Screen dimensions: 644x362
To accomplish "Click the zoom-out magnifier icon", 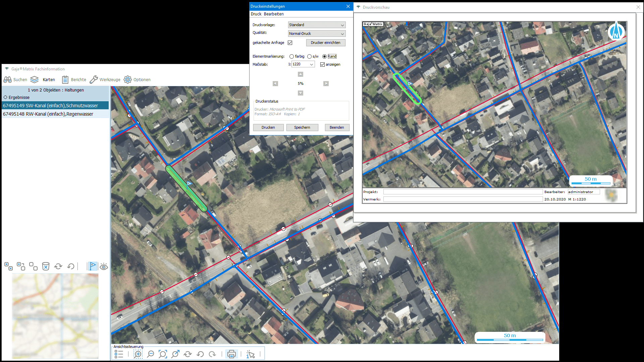I will pos(151,354).
